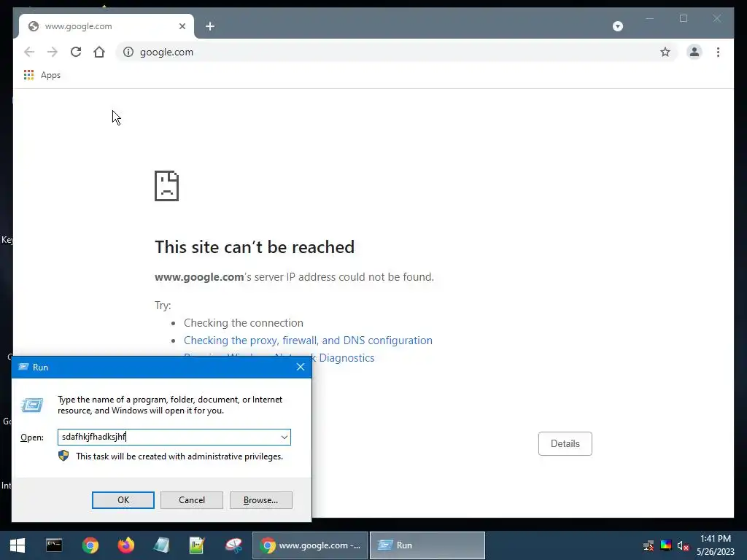Open the Apps bookmarks shortcut
Image resolution: width=747 pixels, height=560 pixels.
[x=42, y=75]
